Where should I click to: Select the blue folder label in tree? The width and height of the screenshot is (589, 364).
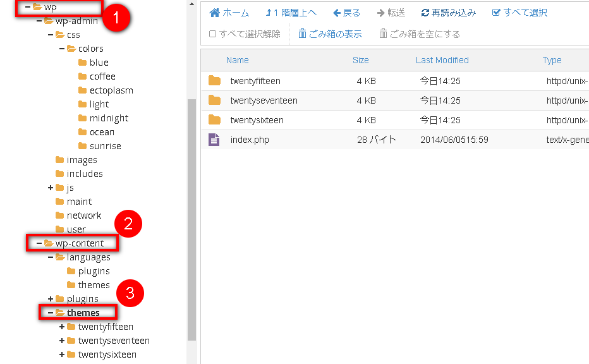(99, 63)
